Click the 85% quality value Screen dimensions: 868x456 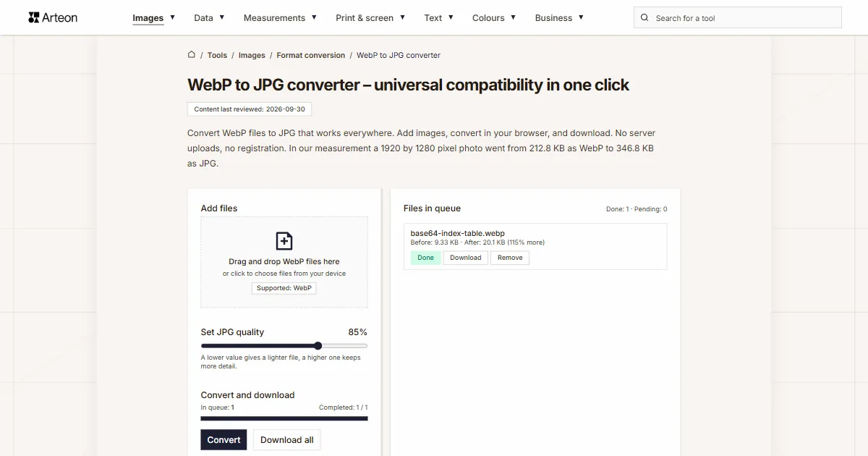[358, 332]
